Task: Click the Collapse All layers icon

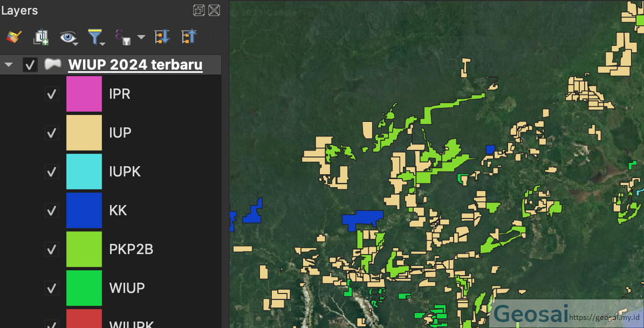Action: point(189,37)
